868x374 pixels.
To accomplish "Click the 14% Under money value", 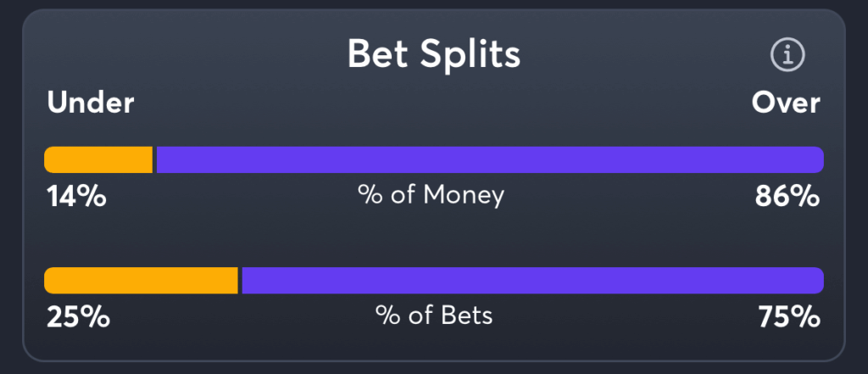I will 76,197.
